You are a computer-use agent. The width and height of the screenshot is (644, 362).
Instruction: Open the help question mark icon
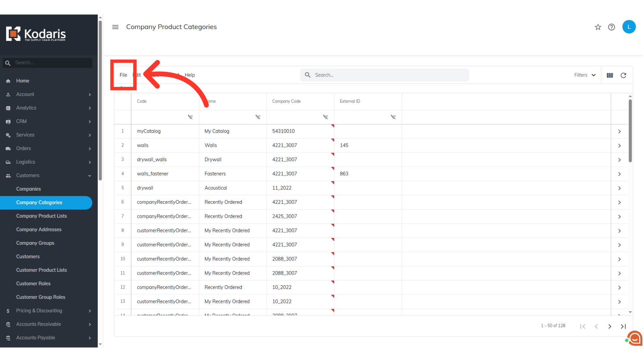tap(611, 27)
